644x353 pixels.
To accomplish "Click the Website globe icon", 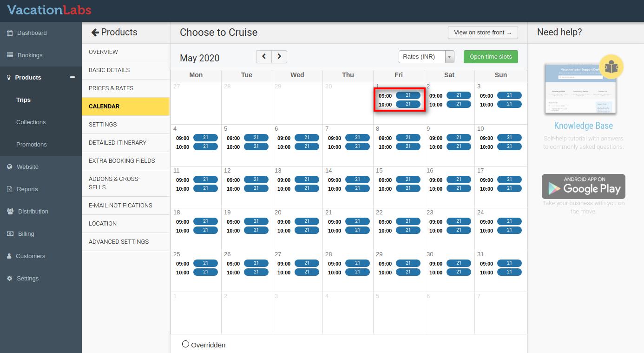I will point(10,167).
